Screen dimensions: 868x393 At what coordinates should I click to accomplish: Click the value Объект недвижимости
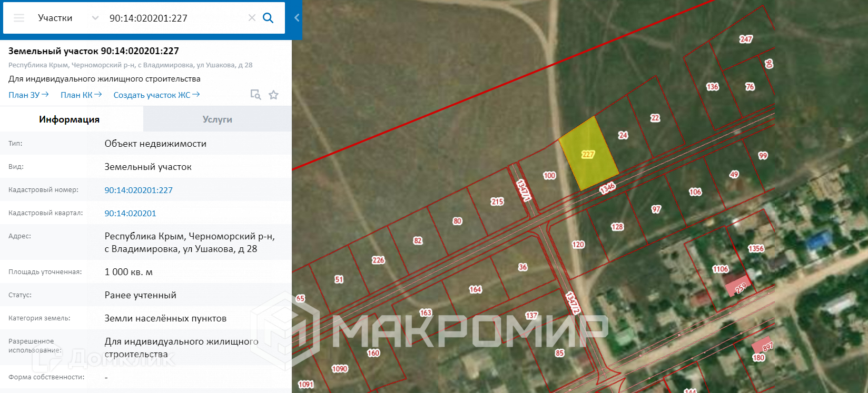[x=155, y=144]
